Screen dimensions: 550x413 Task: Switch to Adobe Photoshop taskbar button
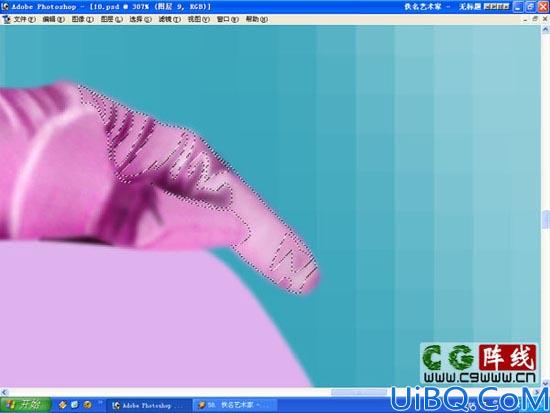149,406
